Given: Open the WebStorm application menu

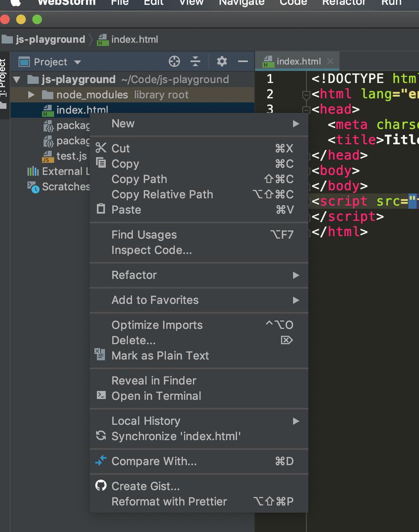Looking at the screenshot, I should [67, 3].
